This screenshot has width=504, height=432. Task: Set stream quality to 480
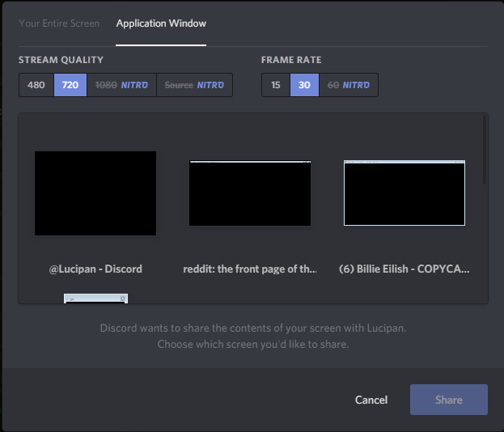click(x=36, y=85)
